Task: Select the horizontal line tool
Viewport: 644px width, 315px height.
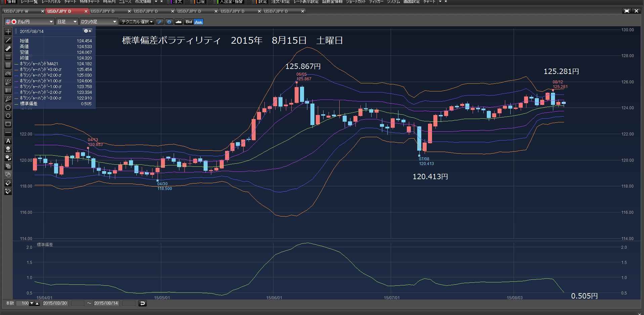Action: (8, 132)
